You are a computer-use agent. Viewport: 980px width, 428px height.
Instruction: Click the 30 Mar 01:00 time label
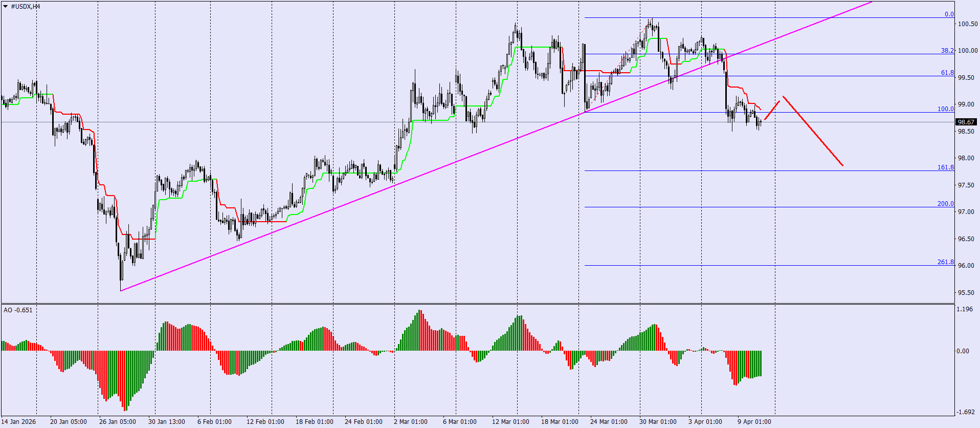(658, 422)
